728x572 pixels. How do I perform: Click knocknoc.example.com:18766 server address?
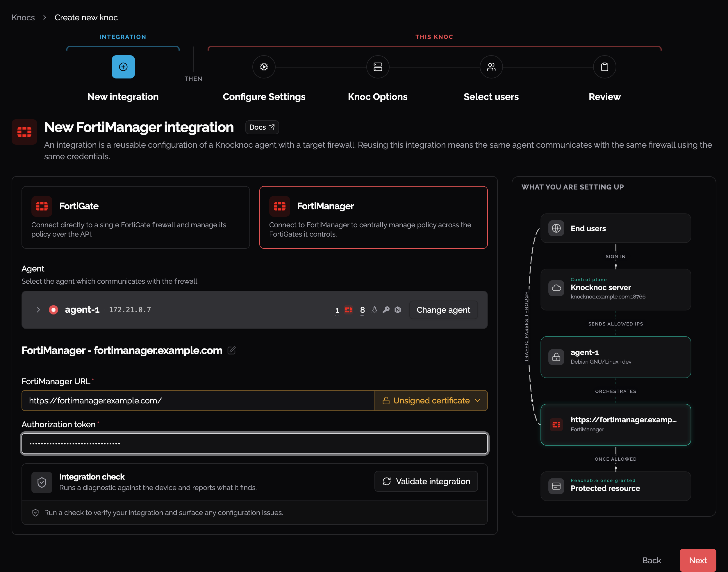[x=608, y=296]
